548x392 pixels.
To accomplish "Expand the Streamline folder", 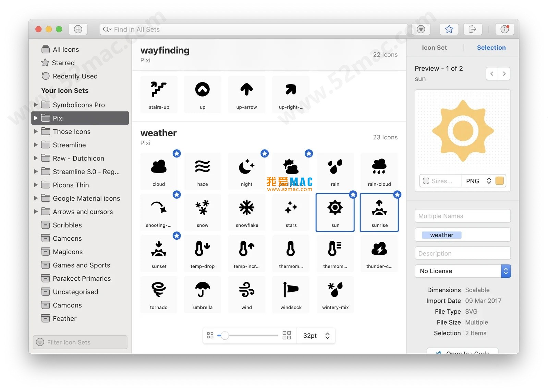I will click(36, 145).
